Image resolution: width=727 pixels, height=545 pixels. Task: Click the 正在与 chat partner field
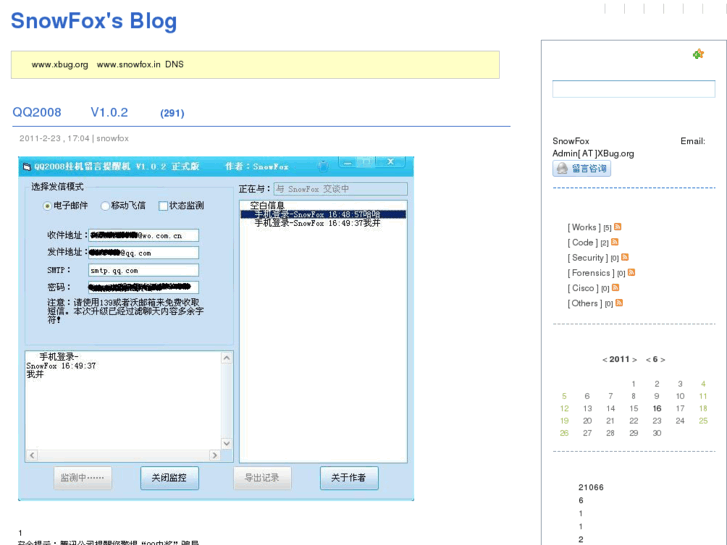(x=341, y=189)
